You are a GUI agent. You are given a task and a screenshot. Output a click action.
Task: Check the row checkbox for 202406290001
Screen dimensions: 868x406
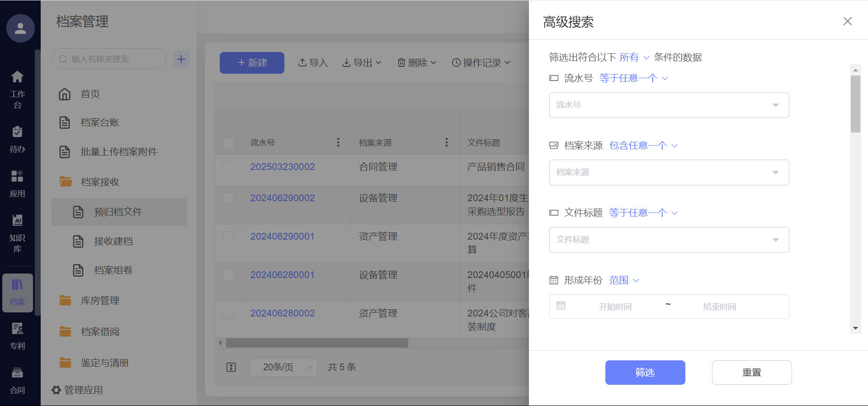point(228,236)
